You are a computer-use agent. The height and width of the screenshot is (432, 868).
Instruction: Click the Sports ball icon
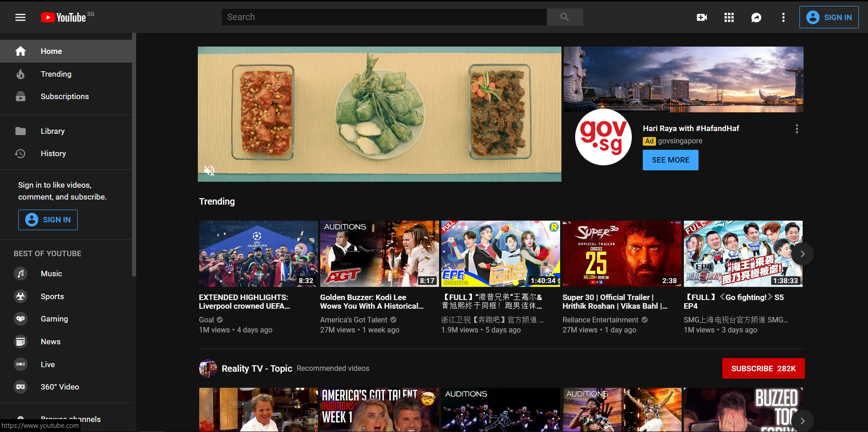pyautogui.click(x=21, y=296)
